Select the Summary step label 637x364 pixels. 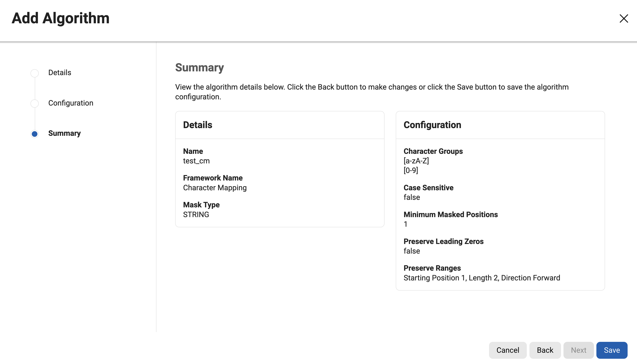pyautogui.click(x=64, y=133)
